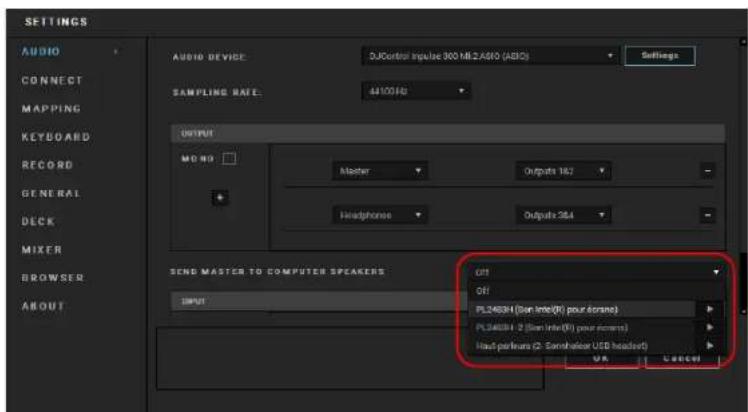Open the Audio Device dropdown
The image size is (748, 412).
pos(490,56)
